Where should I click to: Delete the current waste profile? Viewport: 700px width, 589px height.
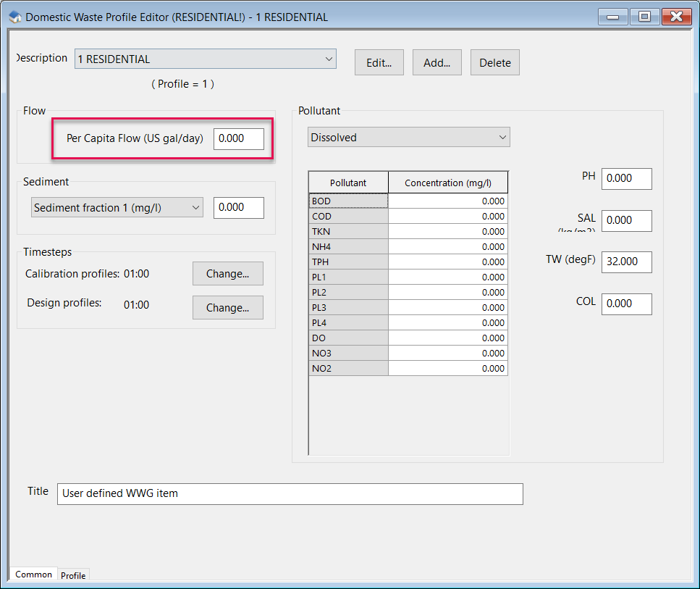[494, 62]
